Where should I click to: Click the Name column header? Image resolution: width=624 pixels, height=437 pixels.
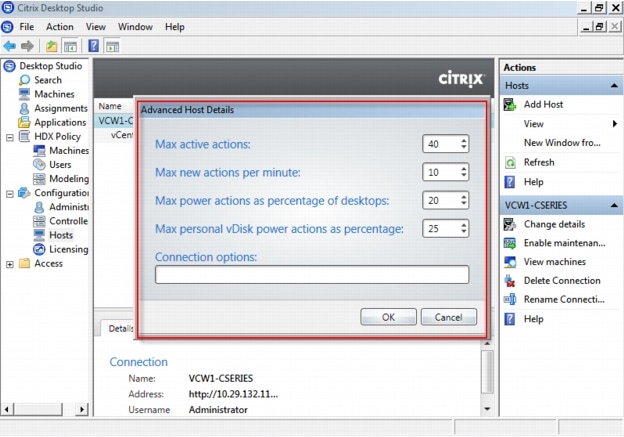pyautogui.click(x=110, y=106)
